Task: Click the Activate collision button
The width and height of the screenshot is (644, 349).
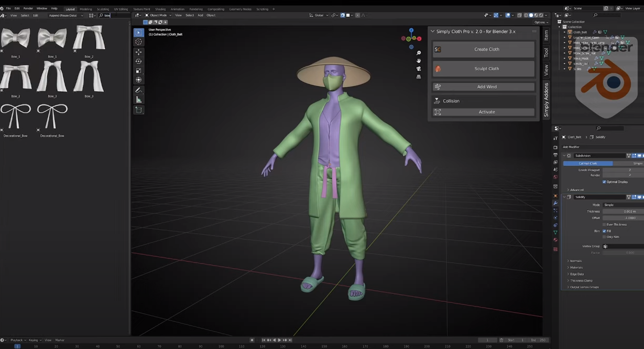Action: click(484, 112)
